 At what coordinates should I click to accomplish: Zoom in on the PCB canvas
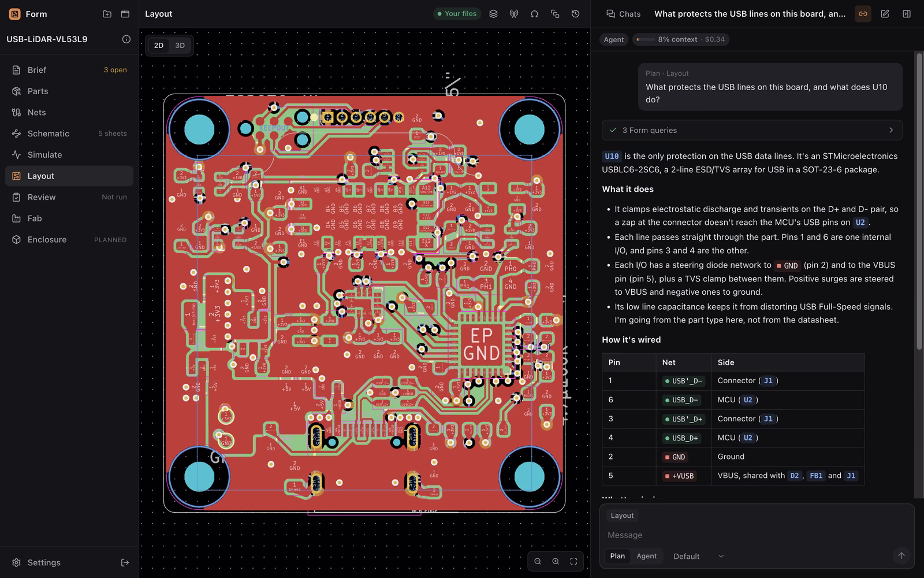click(556, 561)
